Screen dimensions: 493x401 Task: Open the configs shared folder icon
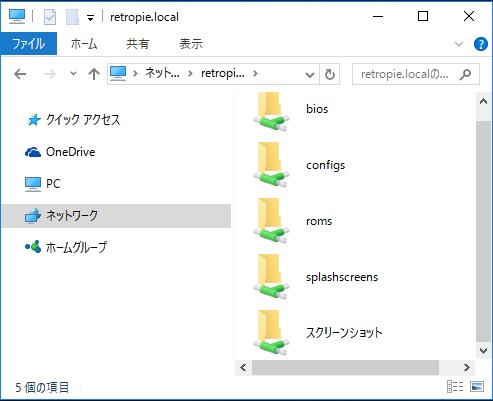(271, 165)
